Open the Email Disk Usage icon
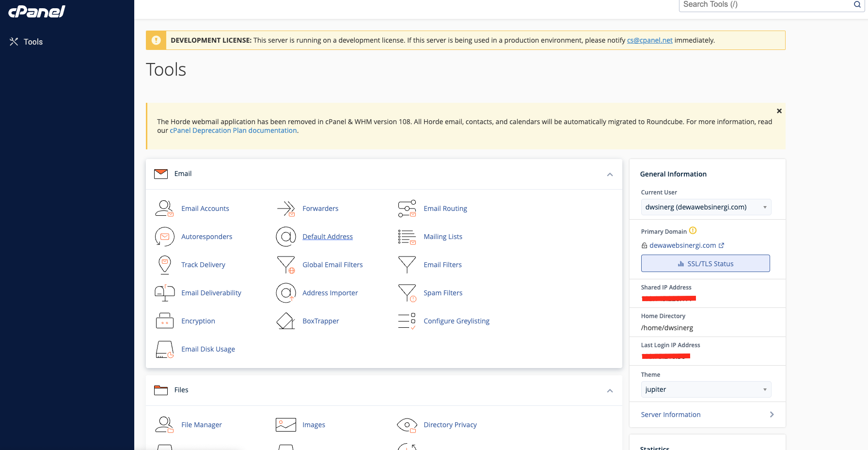Screen dimensions: 868x450 coord(165,349)
